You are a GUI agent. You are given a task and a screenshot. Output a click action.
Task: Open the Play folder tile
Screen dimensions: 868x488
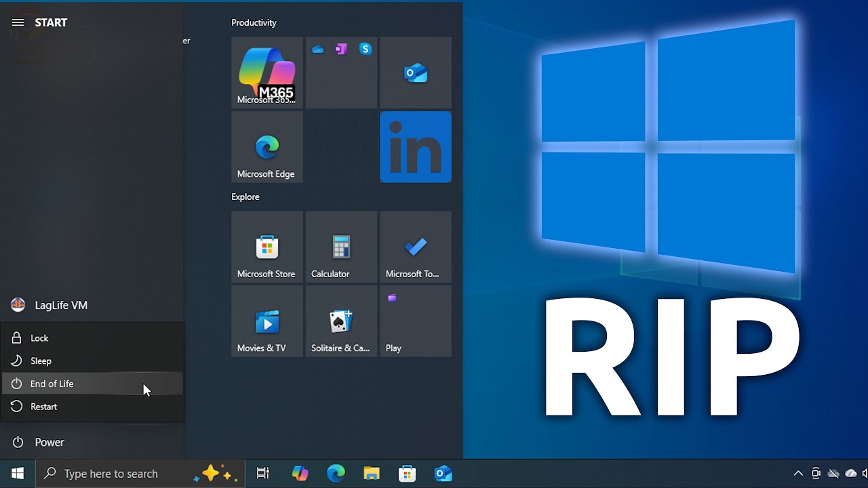(x=416, y=321)
